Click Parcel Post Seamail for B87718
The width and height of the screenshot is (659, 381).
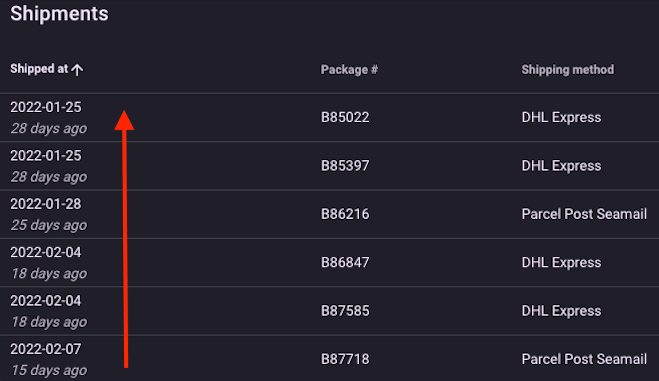point(584,359)
